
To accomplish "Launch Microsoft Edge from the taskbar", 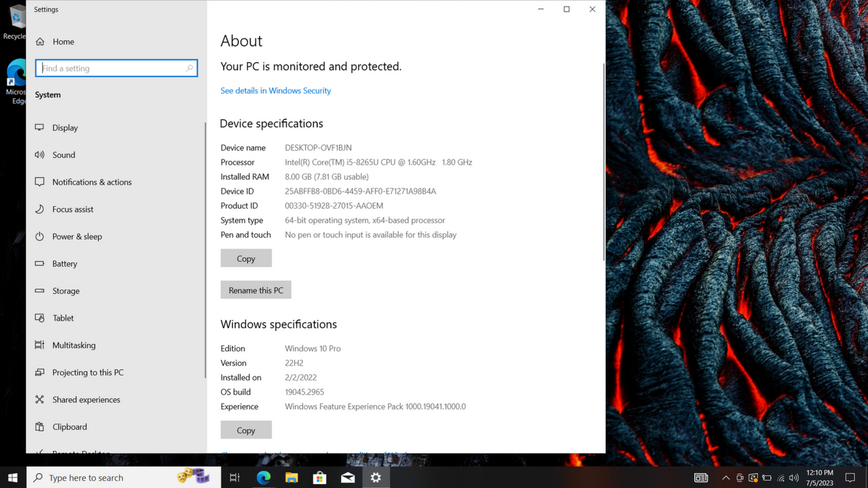I will pos(263,477).
